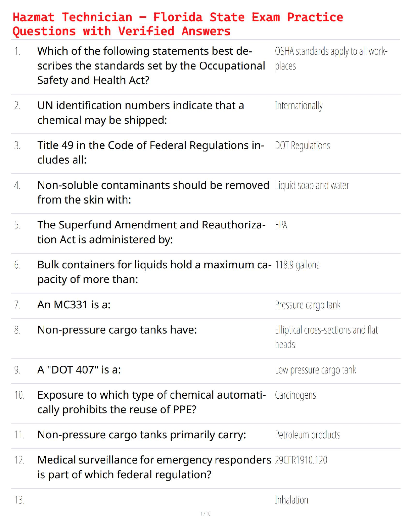This screenshot has width=411, height=532.
Task: Click the "DOT Regulations" answer
Action: (302, 146)
